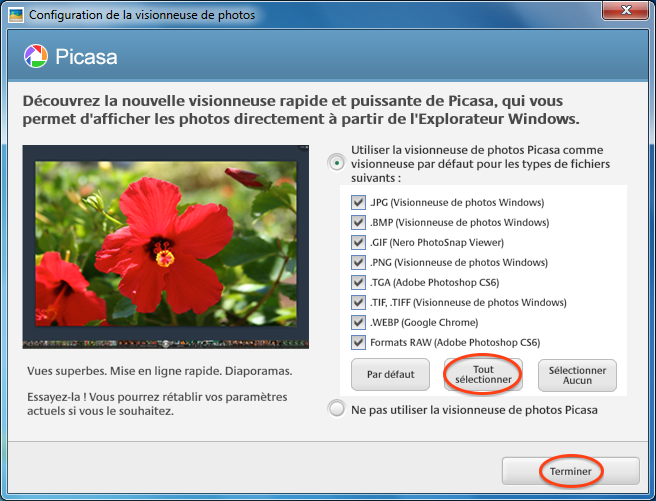Uncheck the .BMP file type checkbox
This screenshot has width=656, height=501.
[358, 222]
